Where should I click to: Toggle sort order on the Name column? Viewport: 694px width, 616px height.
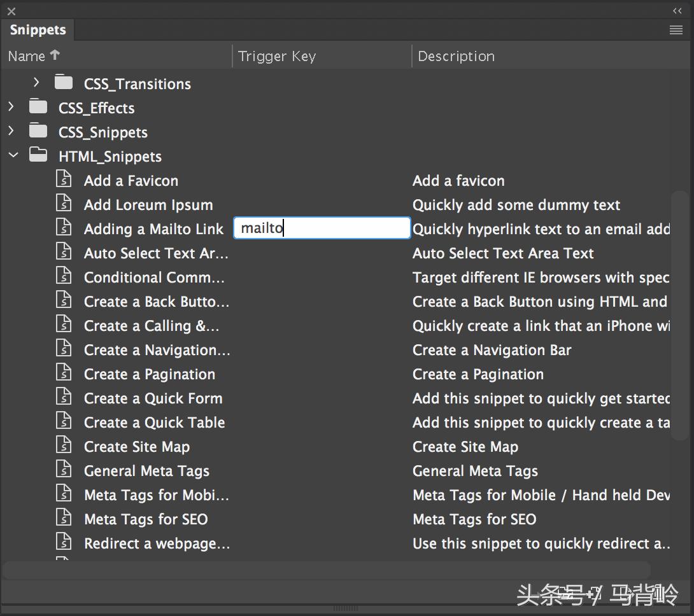[x=33, y=56]
